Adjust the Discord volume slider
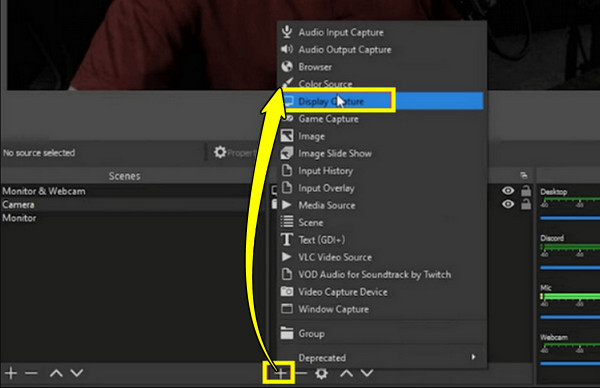Viewport: 600px width, 388px height. (x=570, y=268)
